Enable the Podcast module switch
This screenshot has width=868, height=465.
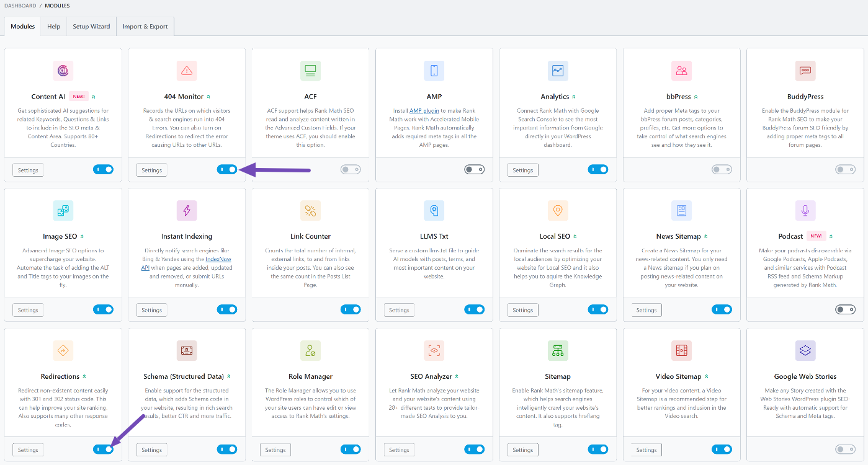[845, 309]
